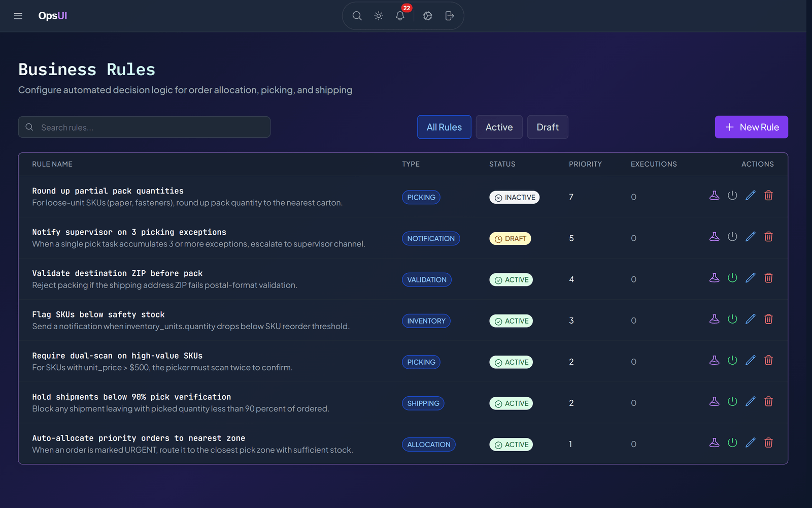Test the Round up partial pack quantities rule

[x=715, y=196]
